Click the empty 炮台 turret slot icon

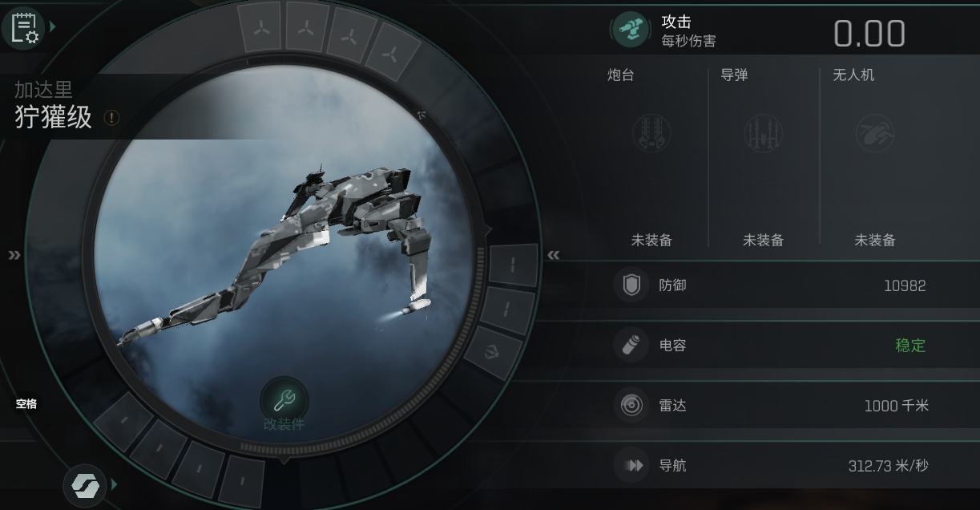click(x=651, y=132)
